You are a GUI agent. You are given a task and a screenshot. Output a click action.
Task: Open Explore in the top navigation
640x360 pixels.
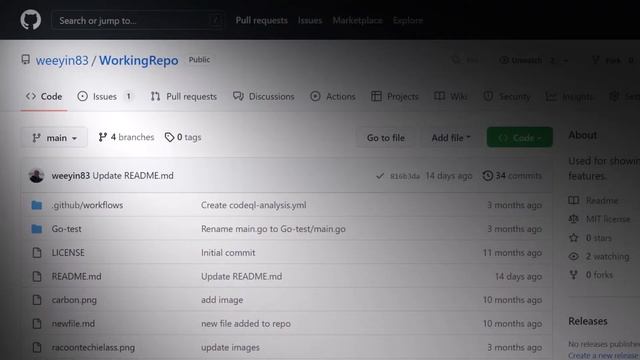pos(408,20)
